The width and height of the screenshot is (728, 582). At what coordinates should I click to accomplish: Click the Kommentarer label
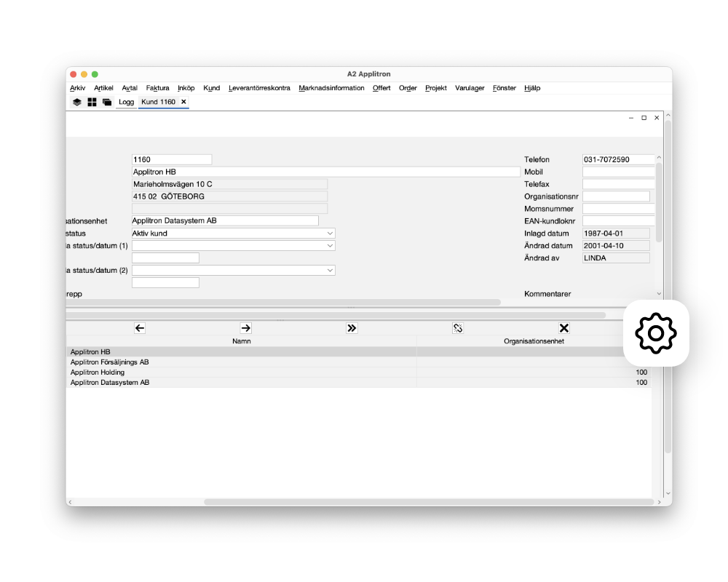click(548, 294)
